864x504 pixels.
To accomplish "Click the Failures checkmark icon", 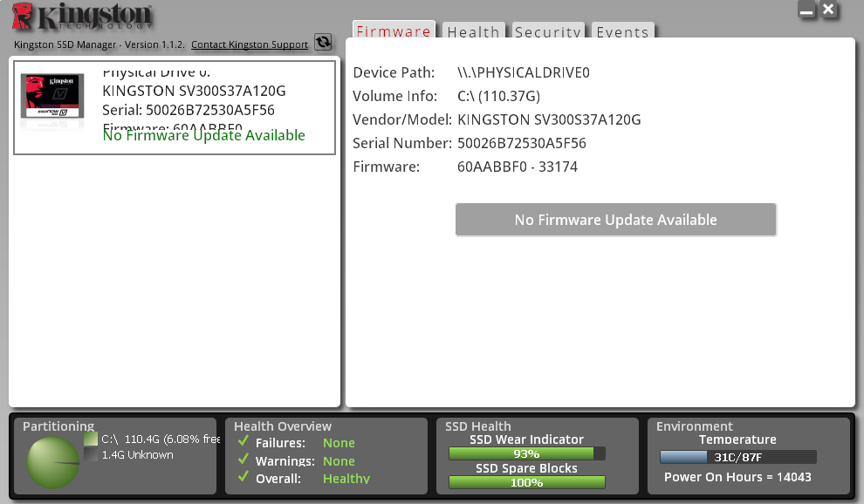I will coord(243,441).
